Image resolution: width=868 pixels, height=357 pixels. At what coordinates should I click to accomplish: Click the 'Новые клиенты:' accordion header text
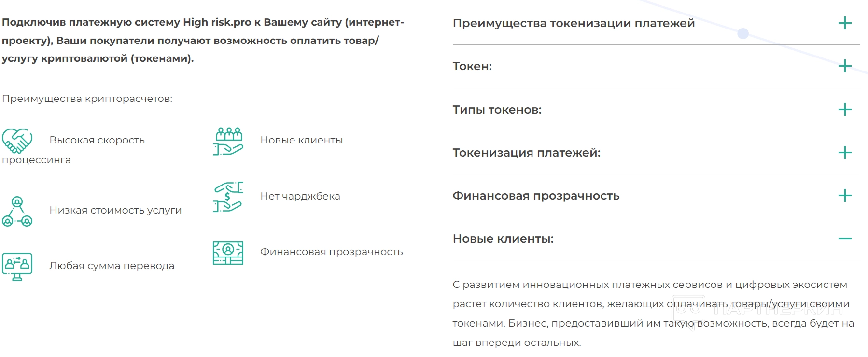click(503, 239)
